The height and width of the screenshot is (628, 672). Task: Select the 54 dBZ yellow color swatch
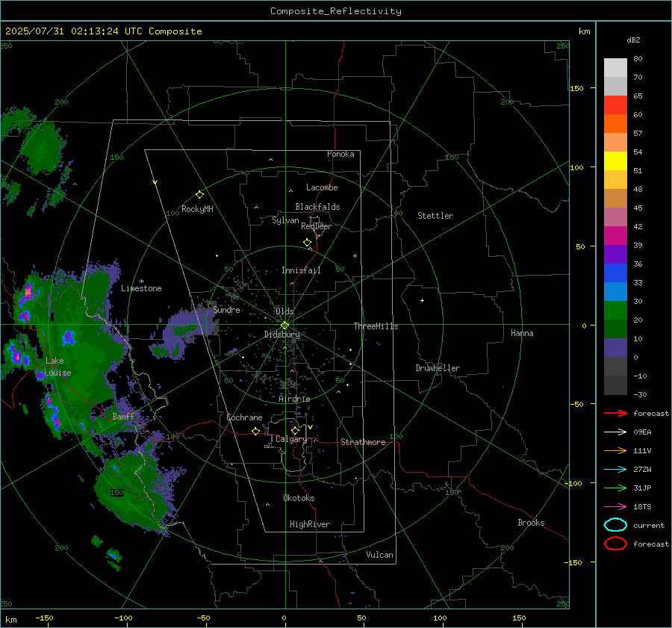(x=615, y=161)
